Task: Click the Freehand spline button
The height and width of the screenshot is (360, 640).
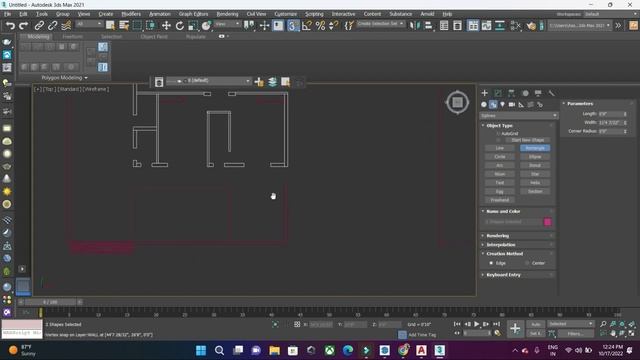Action: (x=500, y=200)
